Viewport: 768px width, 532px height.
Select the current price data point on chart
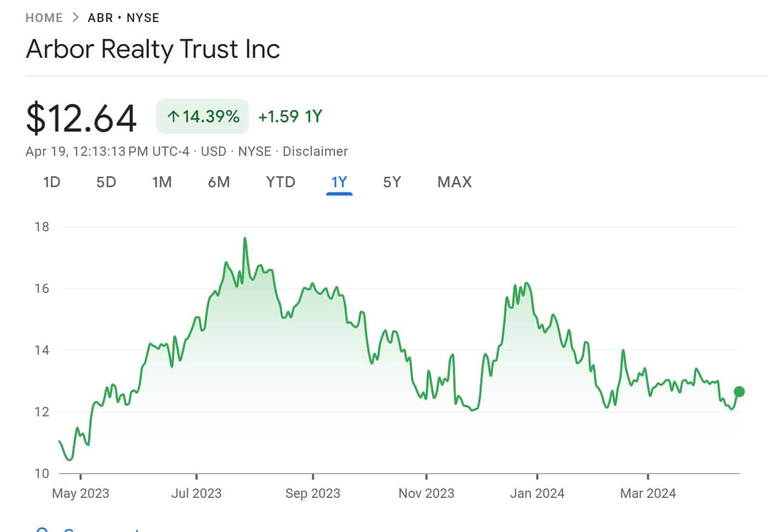pyautogui.click(x=739, y=391)
